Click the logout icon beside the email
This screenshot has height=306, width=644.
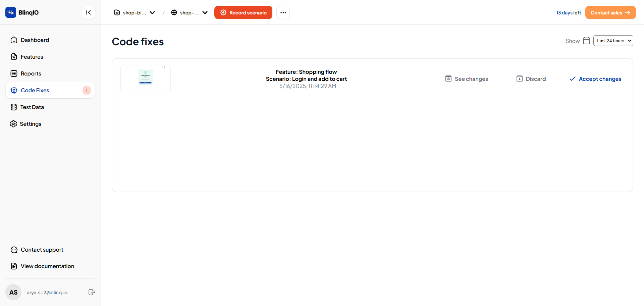pyautogui.click(x=92, y=292)
